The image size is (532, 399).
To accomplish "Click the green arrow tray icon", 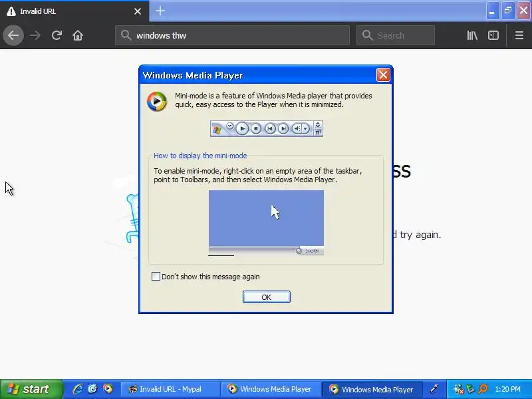I will coord(470,389).
